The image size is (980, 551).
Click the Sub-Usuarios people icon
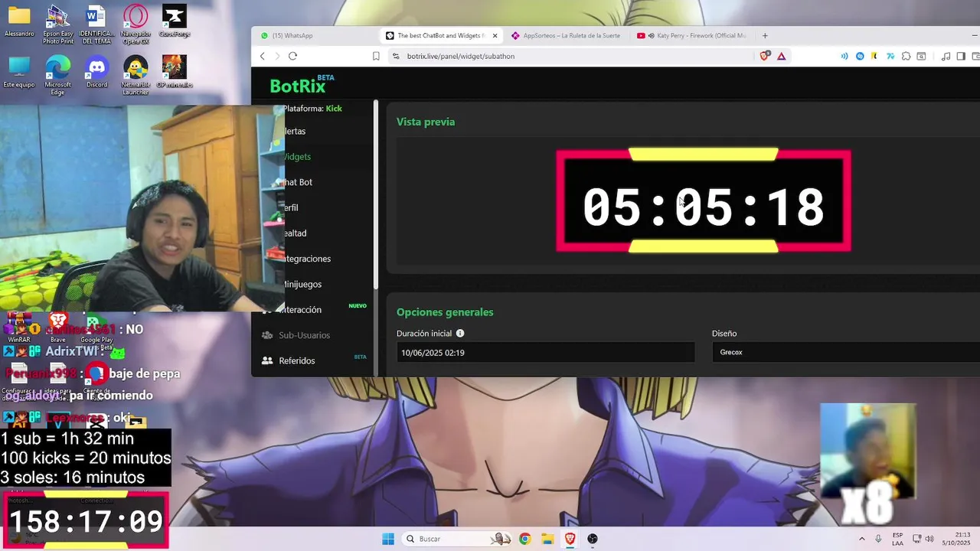pyautogui.click(x=266, y=335)
